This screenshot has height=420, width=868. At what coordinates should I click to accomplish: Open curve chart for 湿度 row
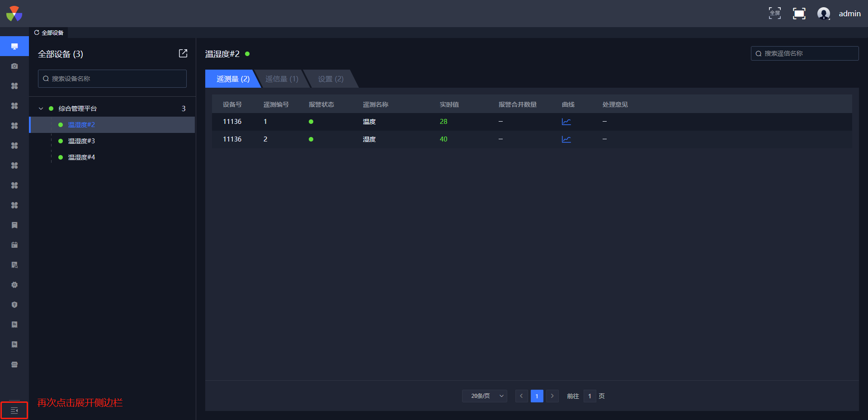(566, 139)
